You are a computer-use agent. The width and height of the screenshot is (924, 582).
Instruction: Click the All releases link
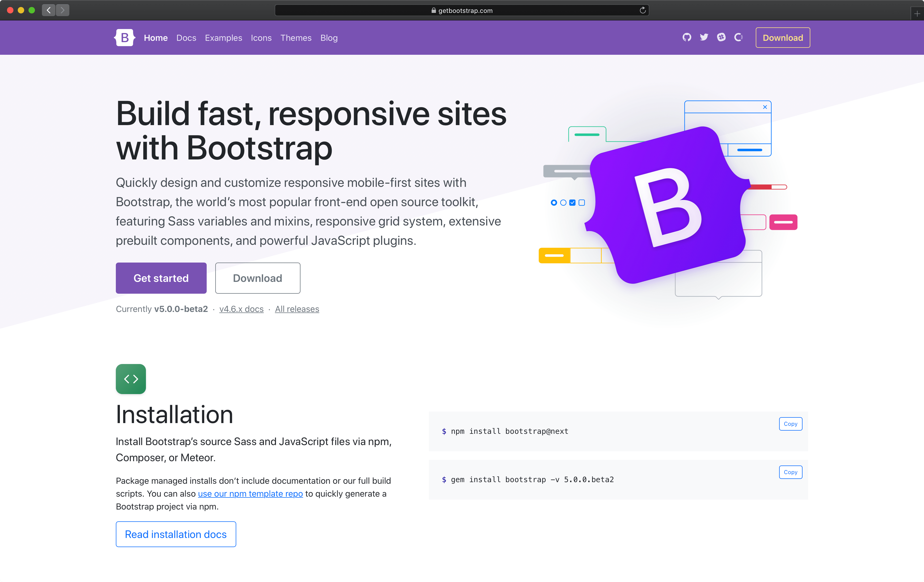(297, 309)
